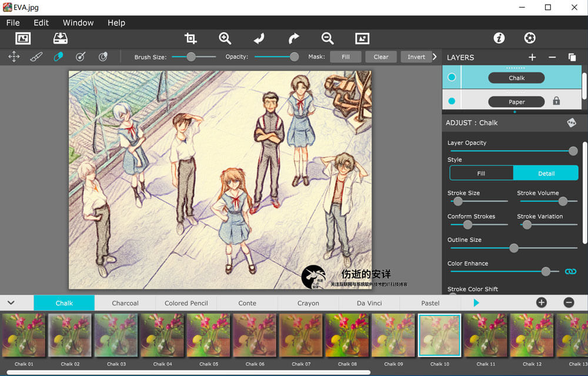This screenshot has width=588, height=376.
Task: Show more preset categories arrow
Action: (x=476, y=302)
